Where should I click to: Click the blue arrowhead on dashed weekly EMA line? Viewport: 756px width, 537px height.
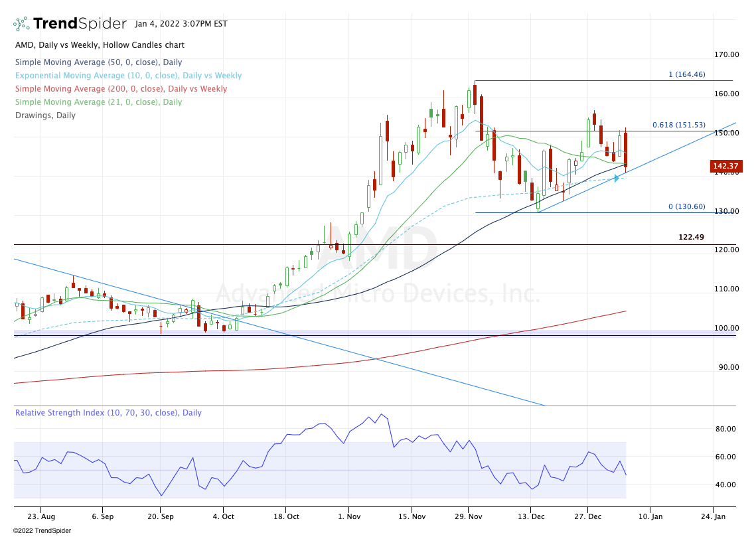coord(616,179)
